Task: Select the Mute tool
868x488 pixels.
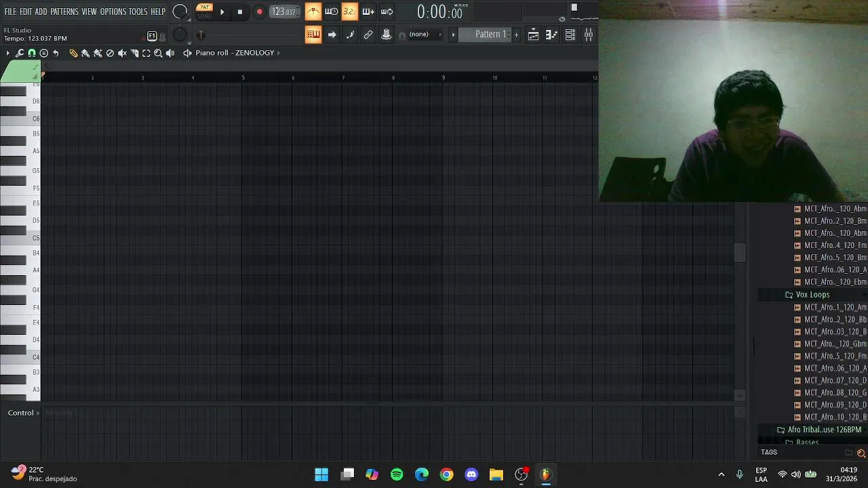Action: click(x=122, y=53)
